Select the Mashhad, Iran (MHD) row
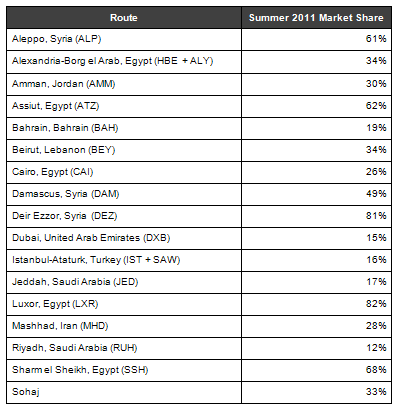 (x=199, y=326)
